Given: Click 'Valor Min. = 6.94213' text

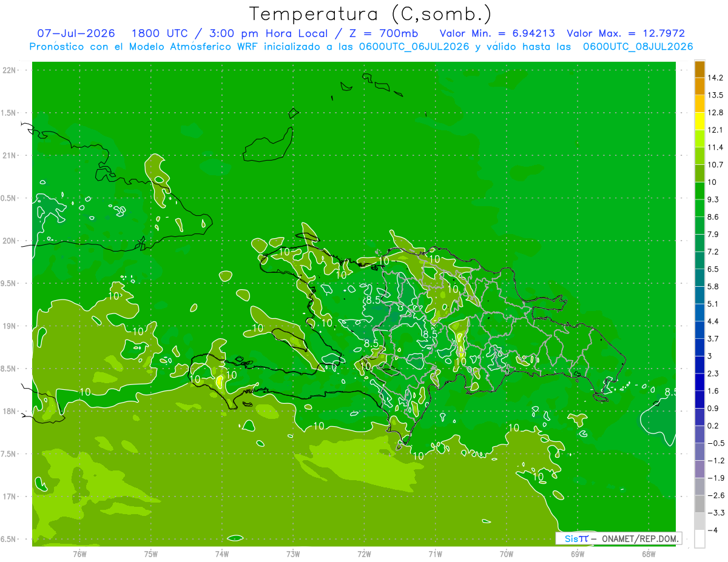Looking at the screenshot, I should pos(497,33).
